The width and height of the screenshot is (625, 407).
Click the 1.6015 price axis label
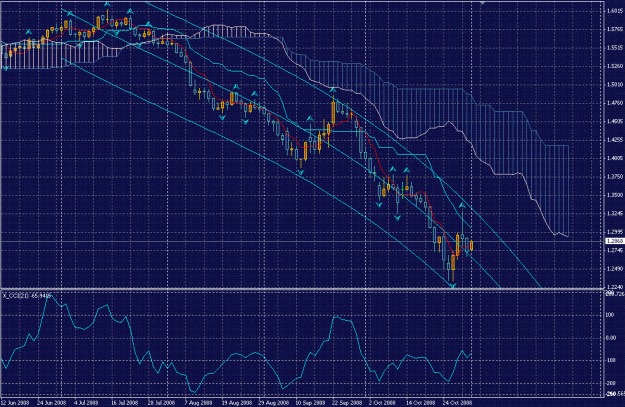pos(615,11)
